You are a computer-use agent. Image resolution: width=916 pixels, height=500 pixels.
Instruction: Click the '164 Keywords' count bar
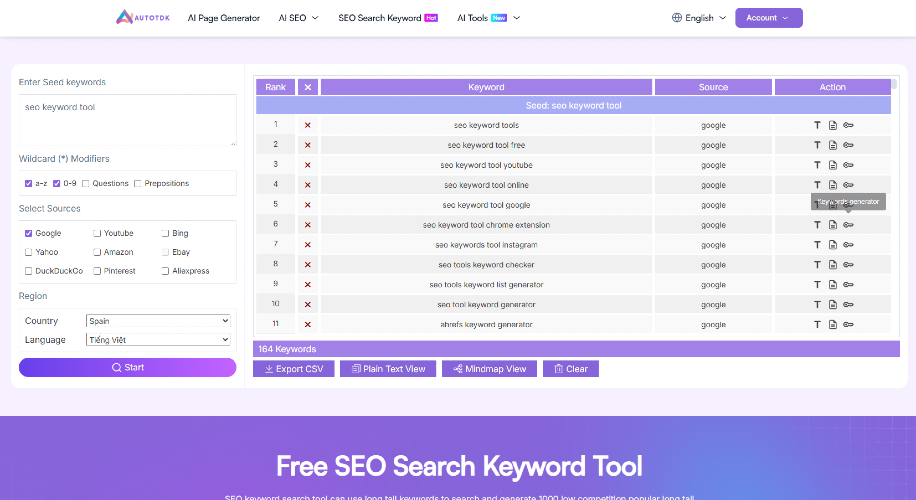pos(576,349)
